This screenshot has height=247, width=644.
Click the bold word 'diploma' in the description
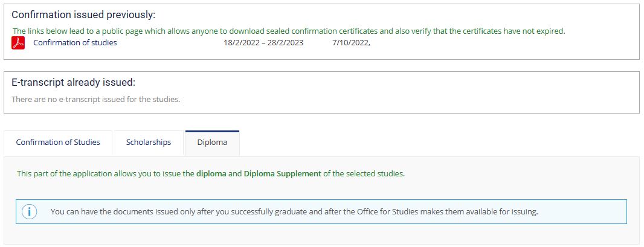(211, 173)
